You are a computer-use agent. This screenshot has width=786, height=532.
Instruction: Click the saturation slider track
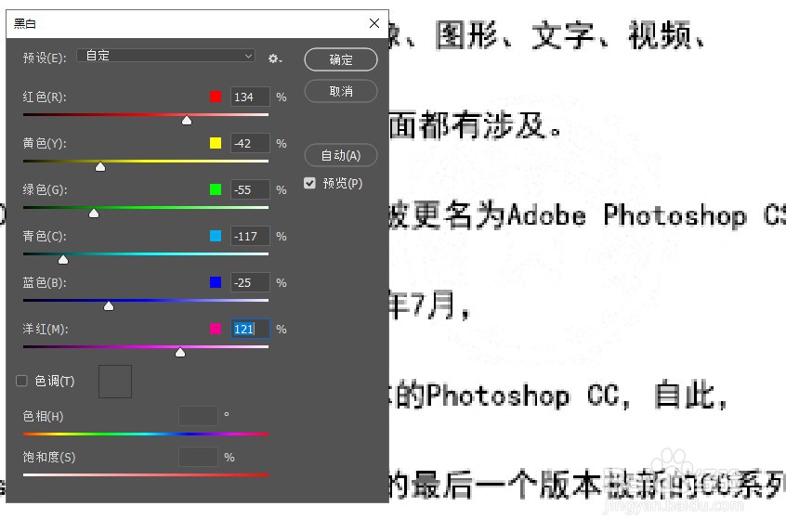tap(146, 474)
